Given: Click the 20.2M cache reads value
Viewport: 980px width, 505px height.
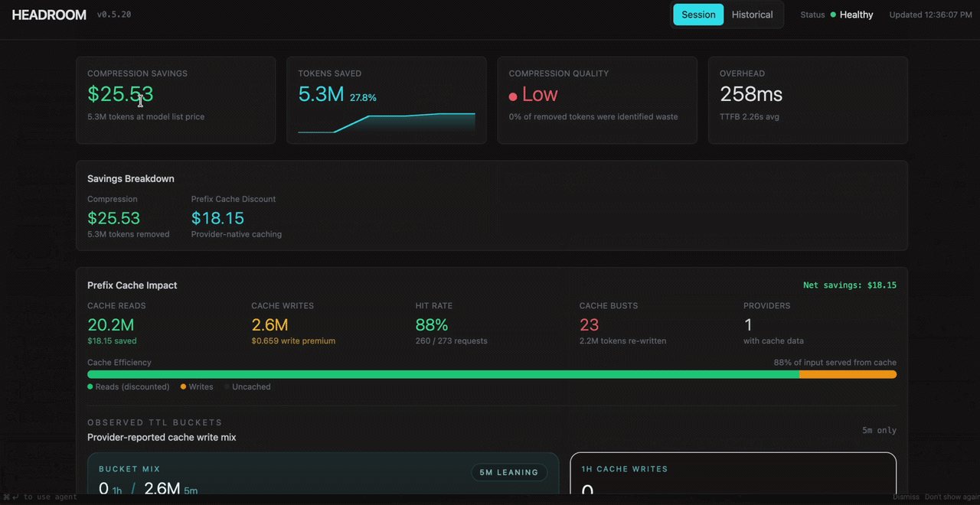Looking at the screenshot, I should pos(111,325).
